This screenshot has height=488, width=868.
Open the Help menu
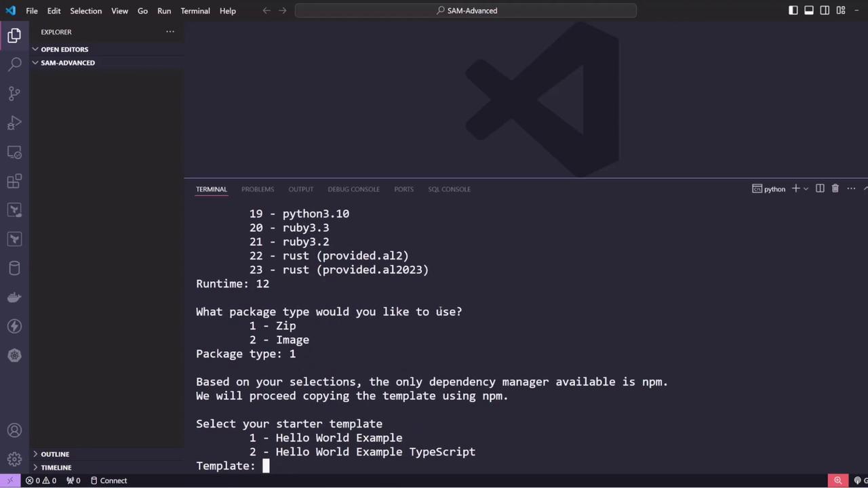tap(228, 11)
